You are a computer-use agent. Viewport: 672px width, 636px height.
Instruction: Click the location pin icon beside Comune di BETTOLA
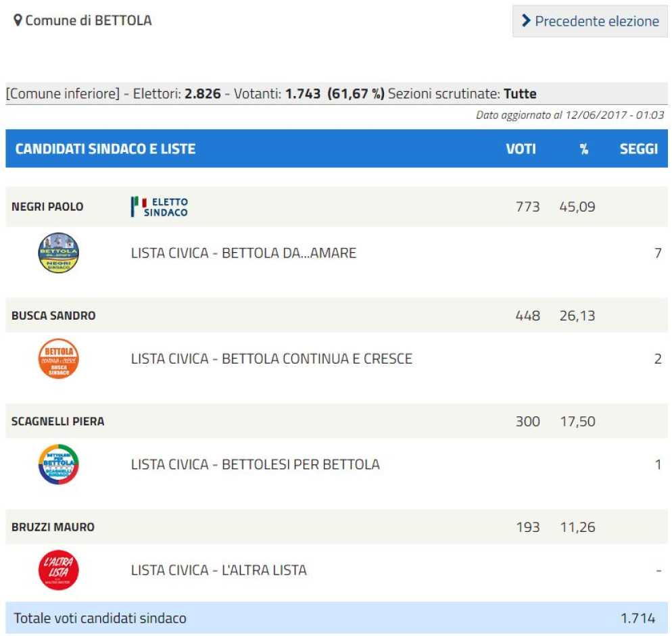point(18,21)
